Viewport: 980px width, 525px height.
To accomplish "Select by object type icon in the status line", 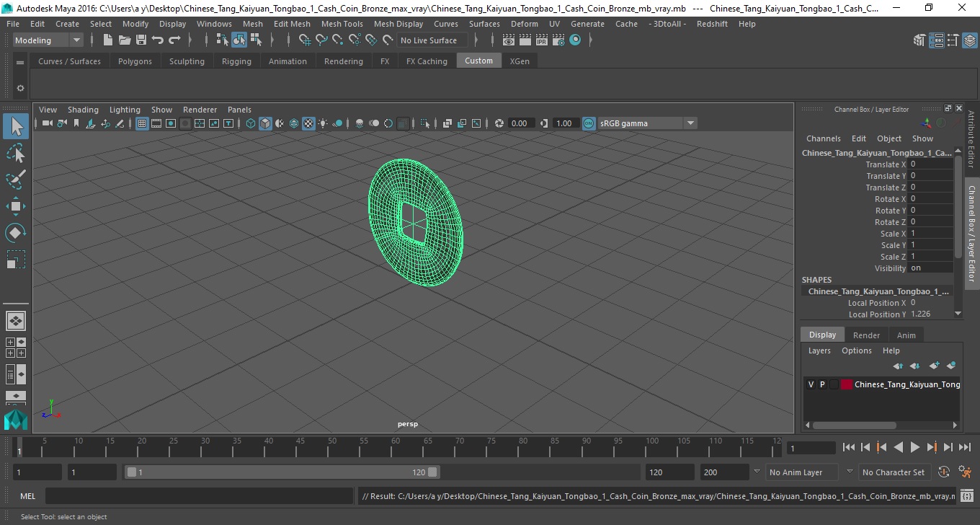I will (x=239, y=40).
